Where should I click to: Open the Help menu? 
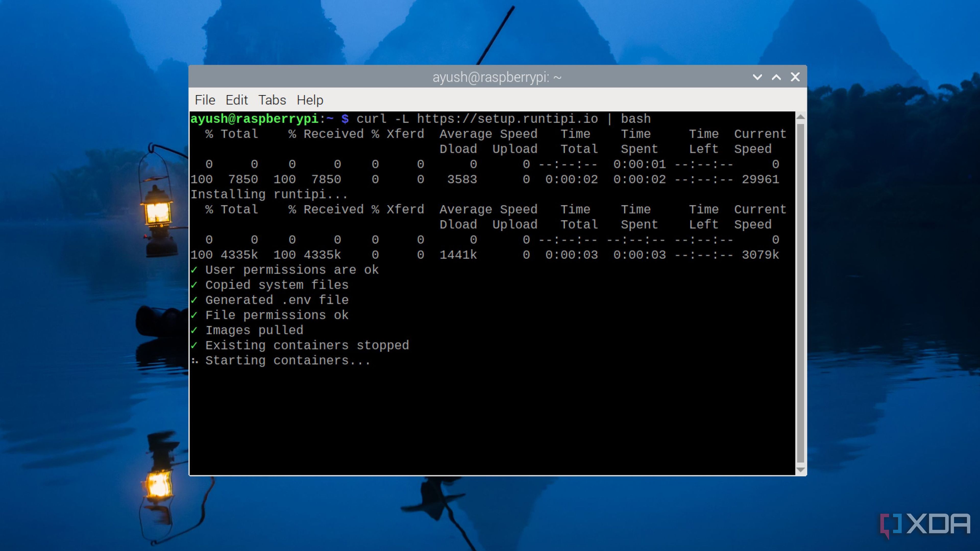click(310, 100)
